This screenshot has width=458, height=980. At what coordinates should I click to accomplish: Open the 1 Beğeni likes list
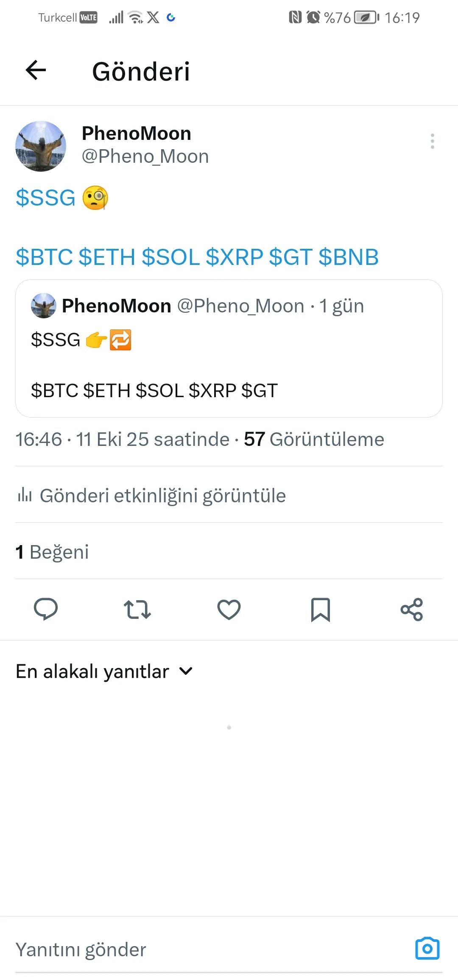point(52,552)
